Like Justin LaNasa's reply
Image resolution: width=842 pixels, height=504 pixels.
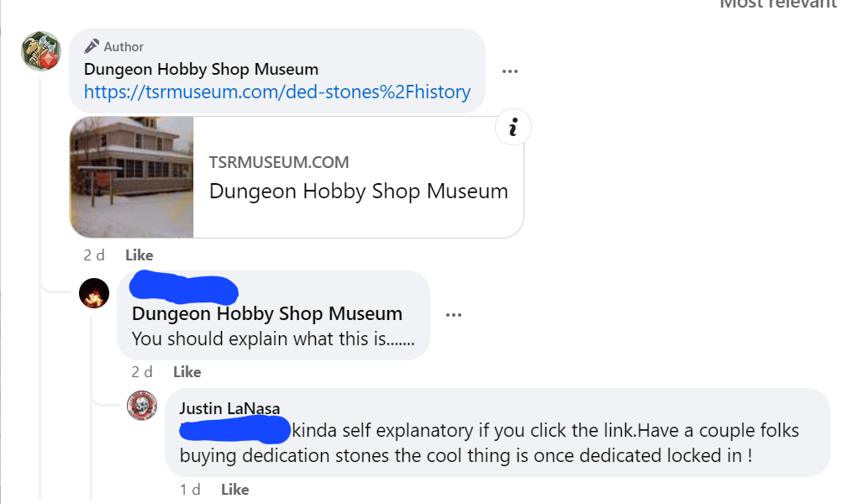[x=235, y=489]
